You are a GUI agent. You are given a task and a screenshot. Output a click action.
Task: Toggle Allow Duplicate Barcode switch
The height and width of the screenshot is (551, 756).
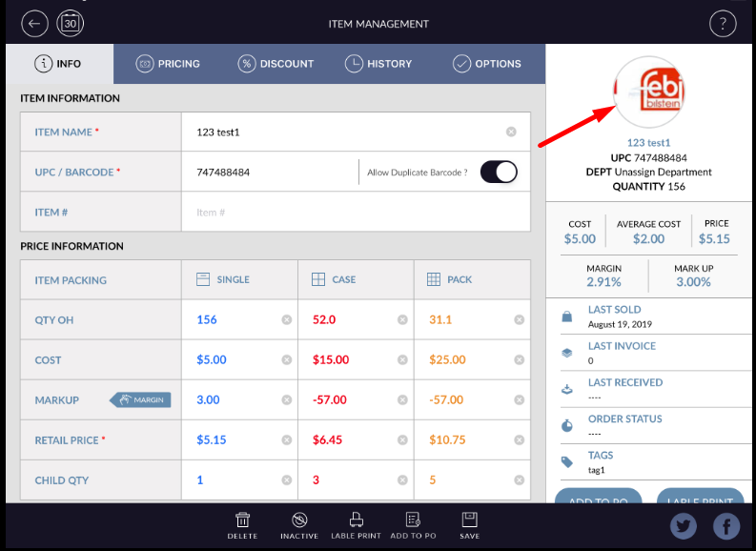click(x=499, y=172)
